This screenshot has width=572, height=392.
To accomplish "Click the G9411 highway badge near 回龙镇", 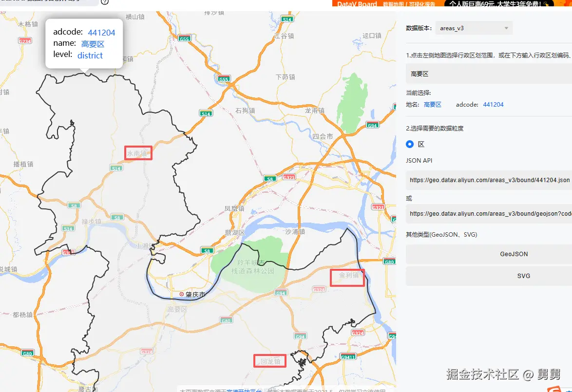I will point(348,356).
